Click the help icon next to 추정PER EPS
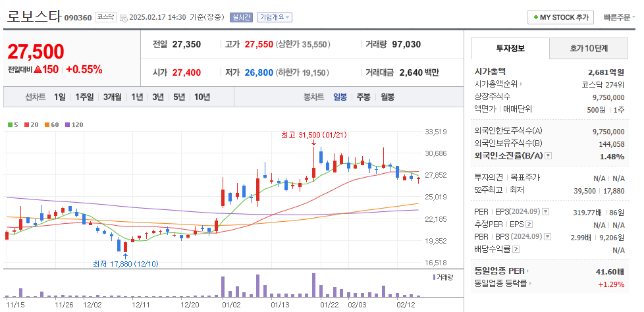The width and height of the screenshot is (644, 312). [529, 224]
